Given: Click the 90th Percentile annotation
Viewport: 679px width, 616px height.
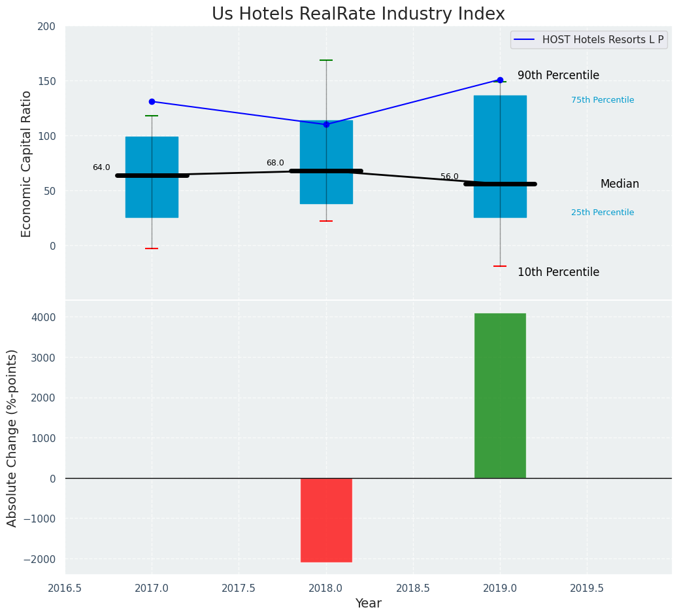Looking at the screenshot, I should coord(558,75).
